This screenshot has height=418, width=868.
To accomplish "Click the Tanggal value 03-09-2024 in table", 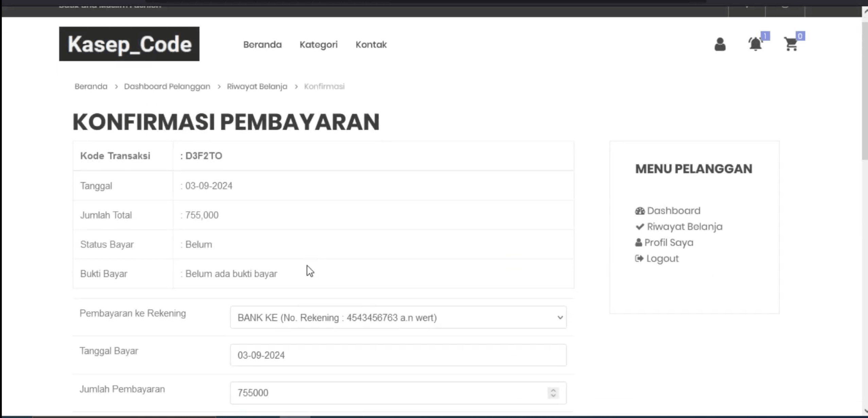I will 209,186.
